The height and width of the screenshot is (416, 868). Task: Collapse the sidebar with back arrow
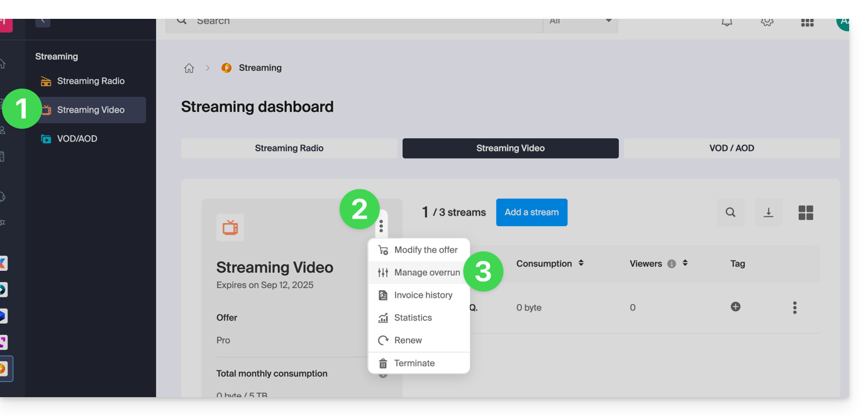43,21
